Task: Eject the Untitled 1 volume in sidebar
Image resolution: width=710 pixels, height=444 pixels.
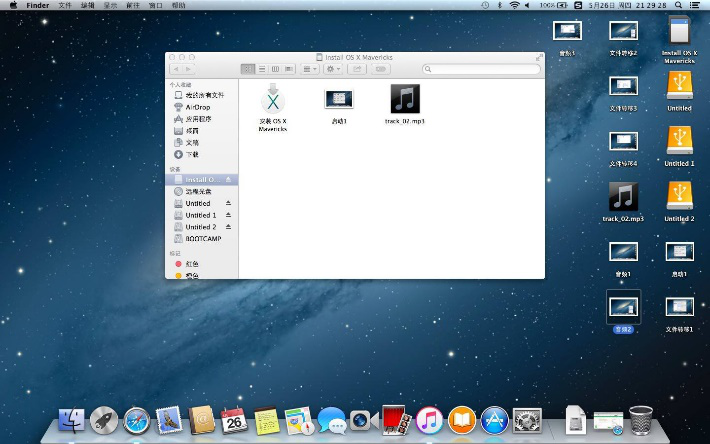Action: (x=228, y=215)
